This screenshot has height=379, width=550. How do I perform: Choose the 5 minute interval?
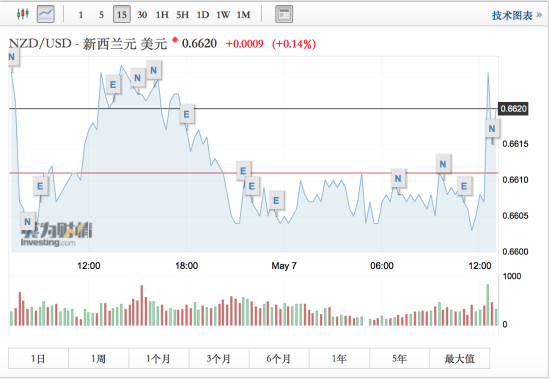coord(101,15)
